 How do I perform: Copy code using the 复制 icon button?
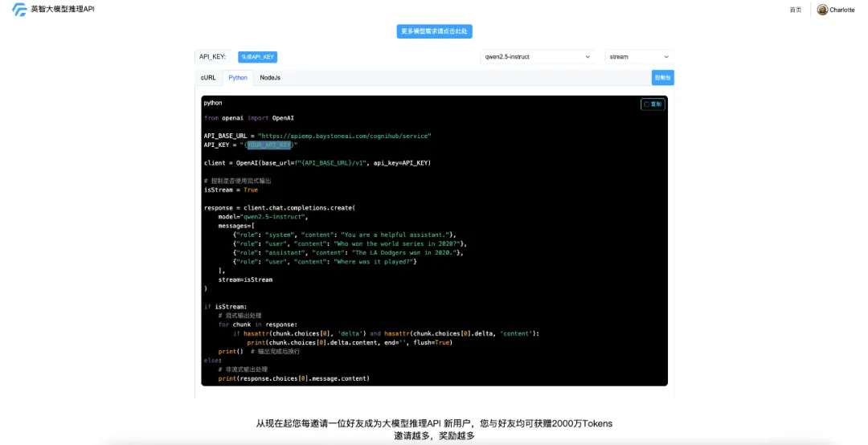(653, 104)
